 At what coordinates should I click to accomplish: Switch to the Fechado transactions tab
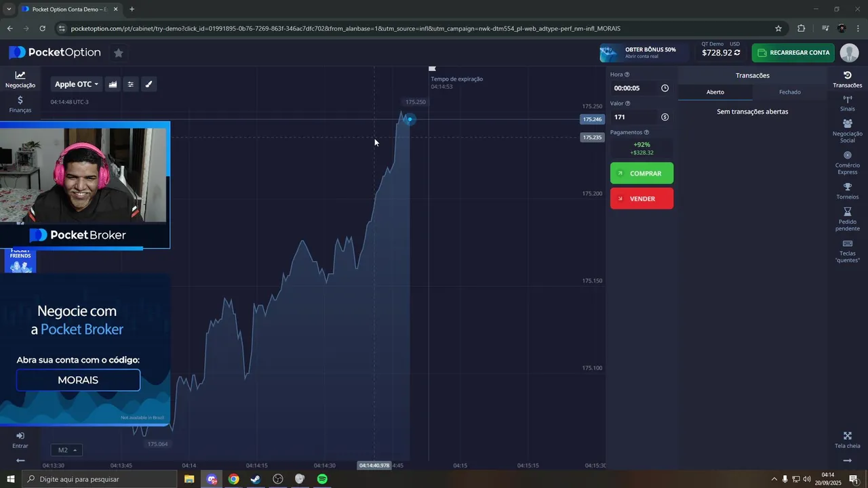(790, 92)
